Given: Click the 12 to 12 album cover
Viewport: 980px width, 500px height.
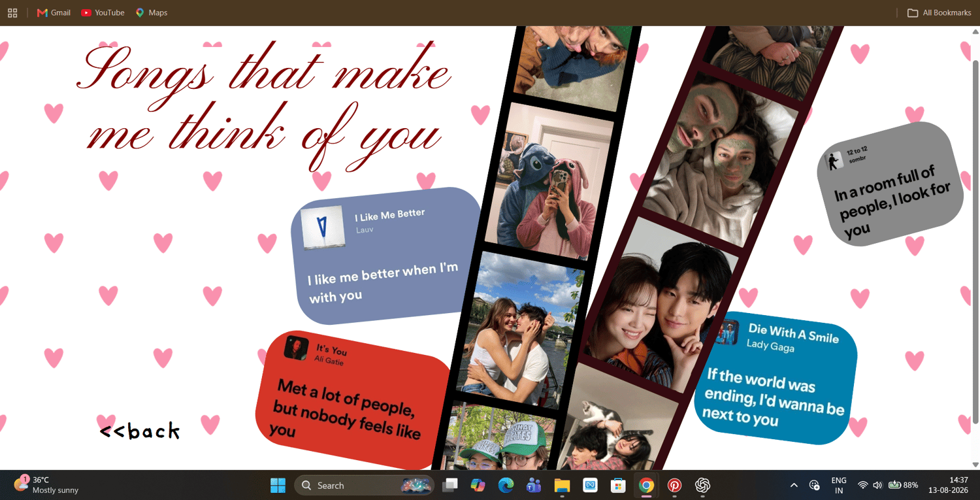Looking at the screenshot, I should (833, 161).
